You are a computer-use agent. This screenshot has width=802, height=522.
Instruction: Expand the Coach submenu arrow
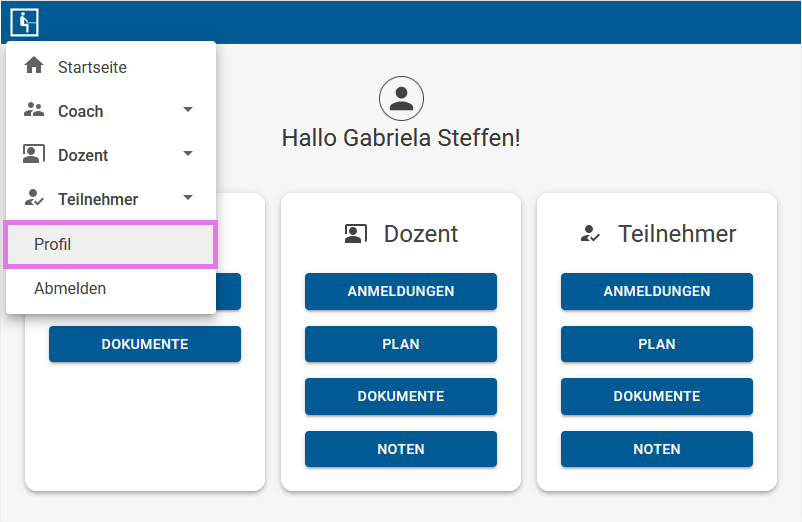click(188, 109)
